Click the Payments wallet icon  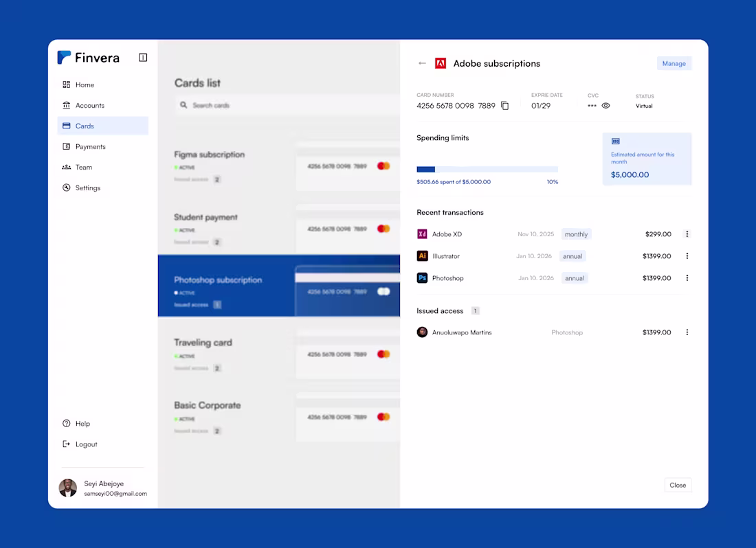coord(67,146)
